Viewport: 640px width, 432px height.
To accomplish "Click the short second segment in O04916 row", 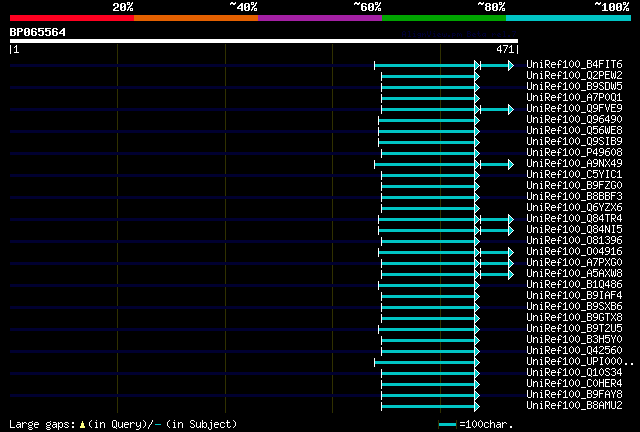I will (497, 253).
